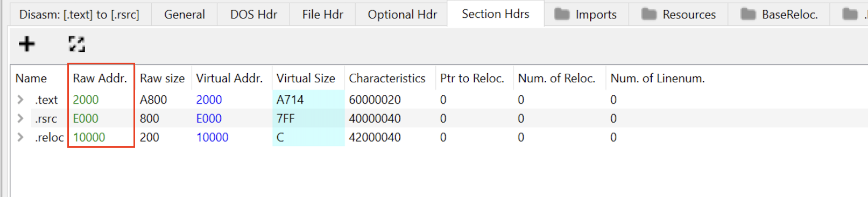
Task: Click raw size 800 of .rsrc
Action: tap(149, 119)
